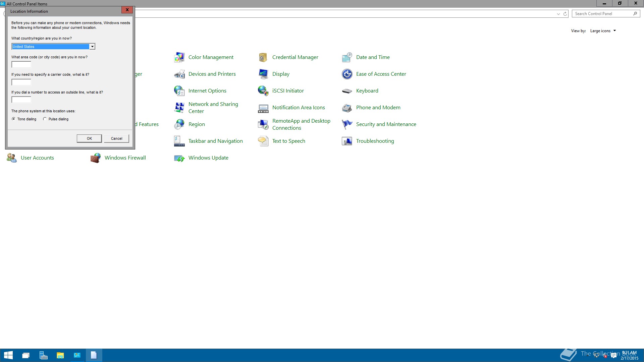Open the Phone and Modem link
Viewport: 644px width, 362px height.
pyautogui.click(x=378, y=108)
